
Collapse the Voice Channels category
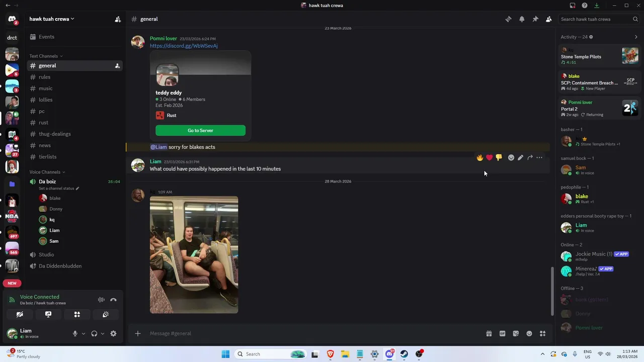pos(47,172)
